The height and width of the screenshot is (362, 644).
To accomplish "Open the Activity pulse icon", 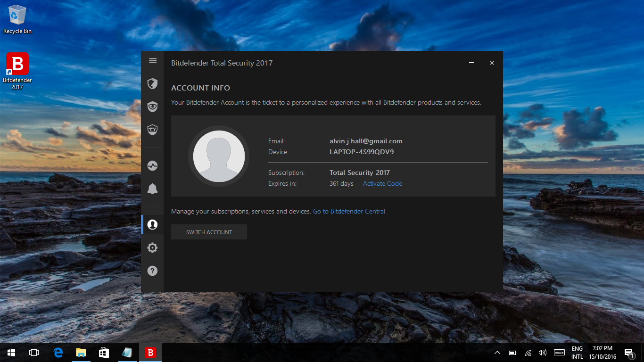I will point(152,166).
